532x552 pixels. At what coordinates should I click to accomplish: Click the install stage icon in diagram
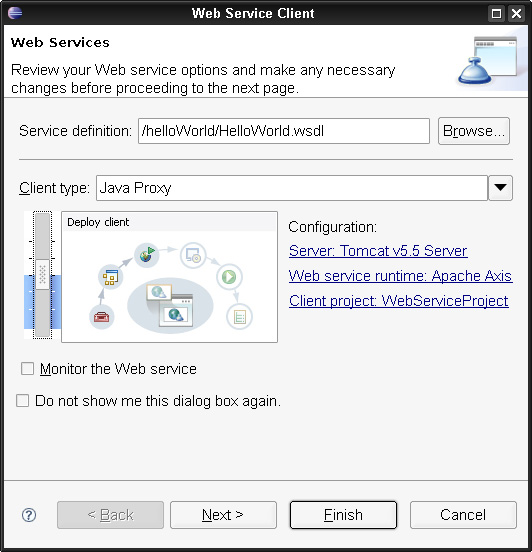(193, 255)
